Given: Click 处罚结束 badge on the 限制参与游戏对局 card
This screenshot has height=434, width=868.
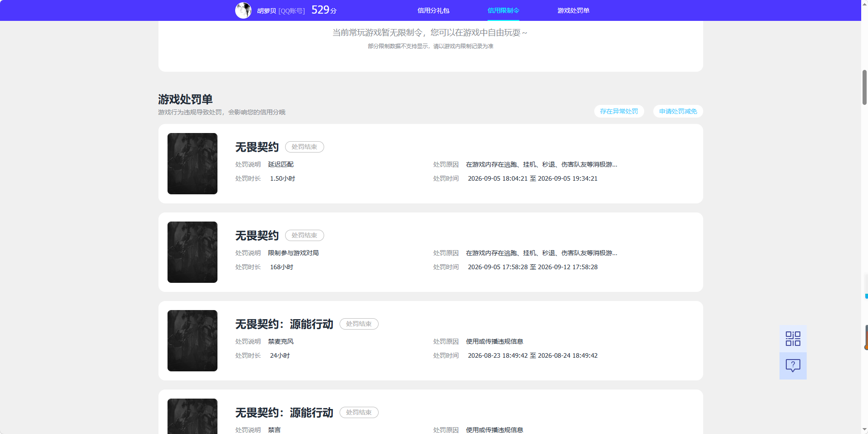Looking at the screenshot, I should 305,235.
